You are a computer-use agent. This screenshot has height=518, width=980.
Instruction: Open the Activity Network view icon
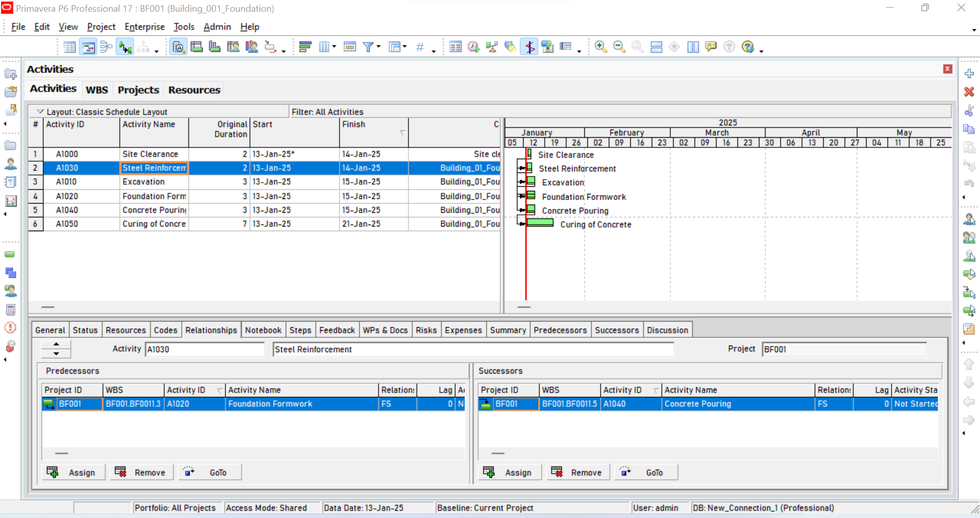pyautogui.click(x=107, y=47)
